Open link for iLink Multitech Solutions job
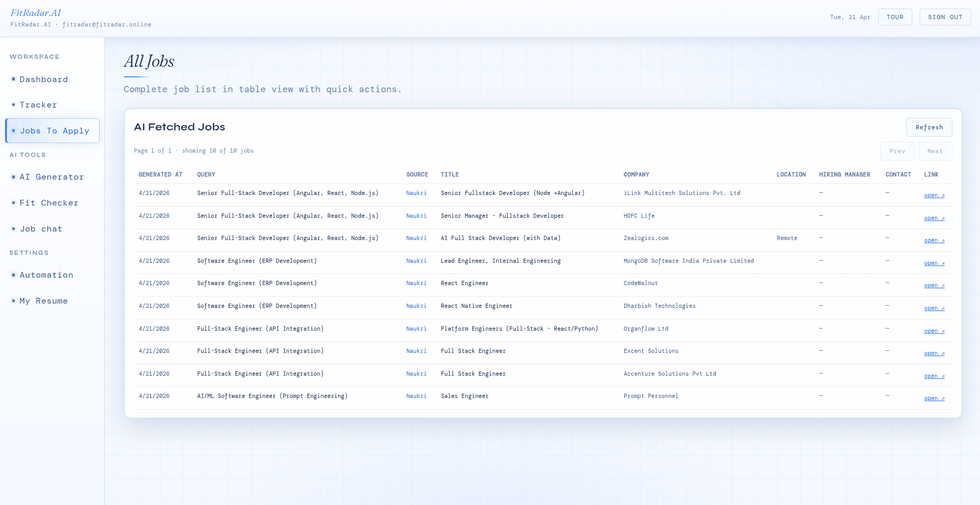 [x=934, y=196]
